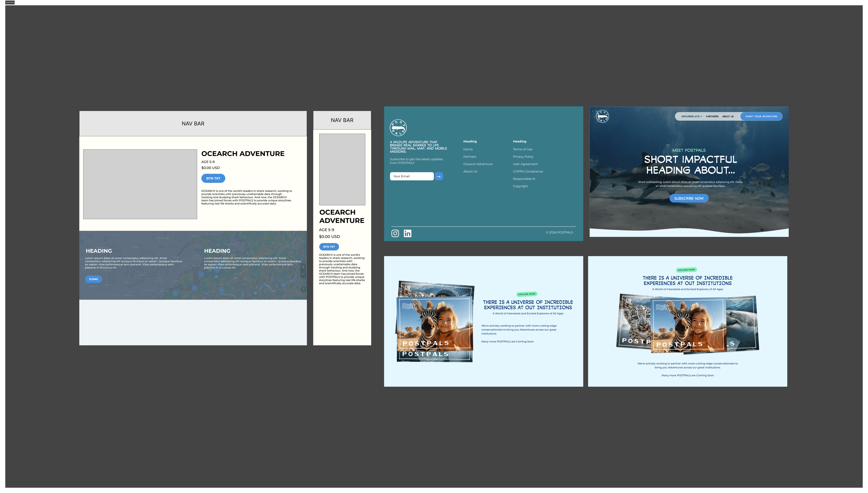The image size is (868, 493).
Task: Click the Ocearch Adventure footer link
Action: tap(478, 164)
